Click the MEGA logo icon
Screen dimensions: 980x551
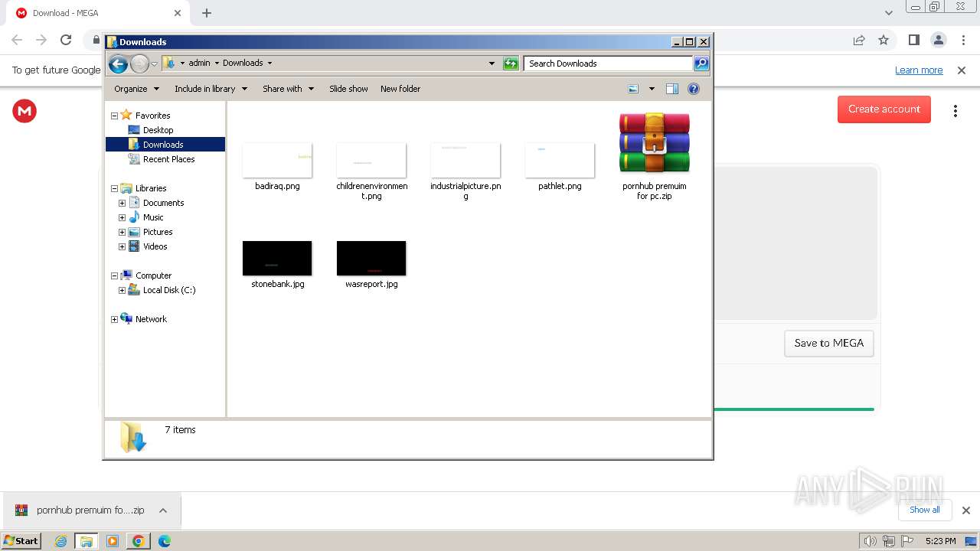(24, 111)
